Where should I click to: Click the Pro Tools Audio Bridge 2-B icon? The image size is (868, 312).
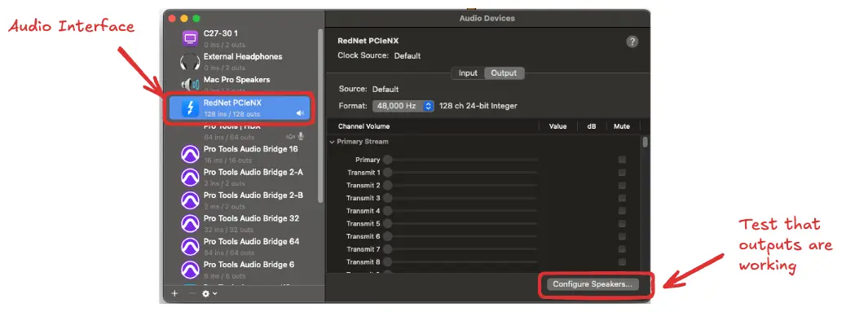tap(190, 200)
